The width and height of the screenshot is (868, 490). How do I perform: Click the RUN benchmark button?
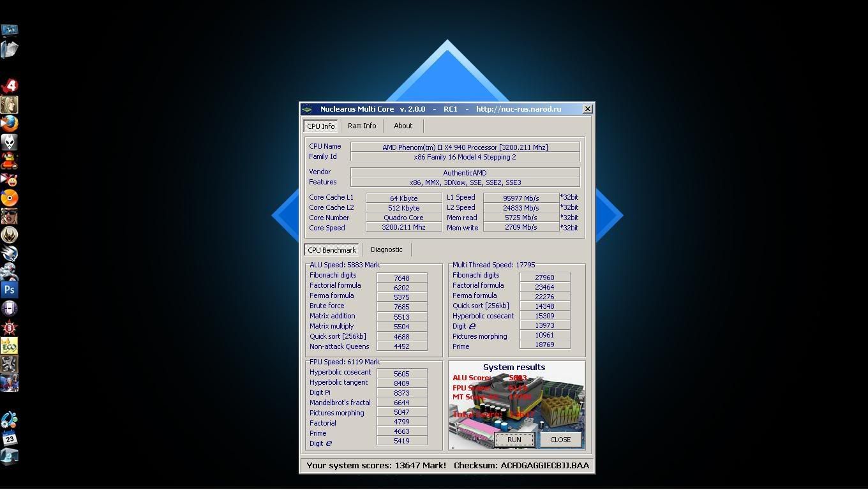coord(514,440)
